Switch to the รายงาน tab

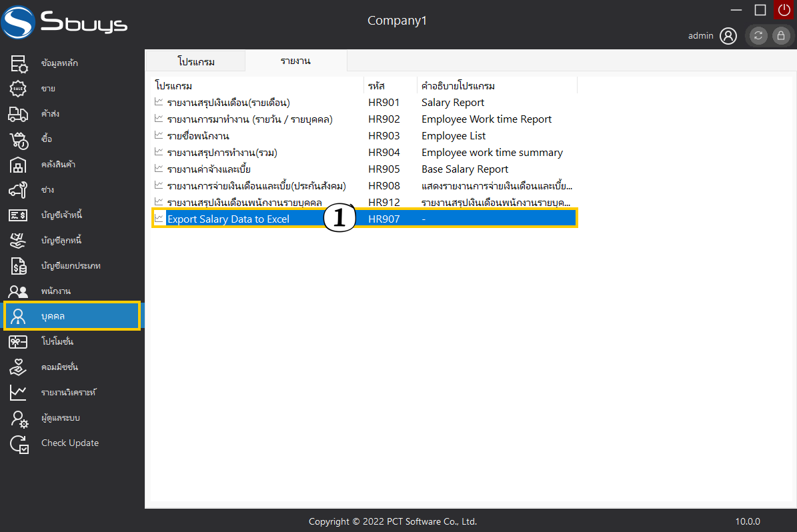pyautogui.click(x=295, y=61)
